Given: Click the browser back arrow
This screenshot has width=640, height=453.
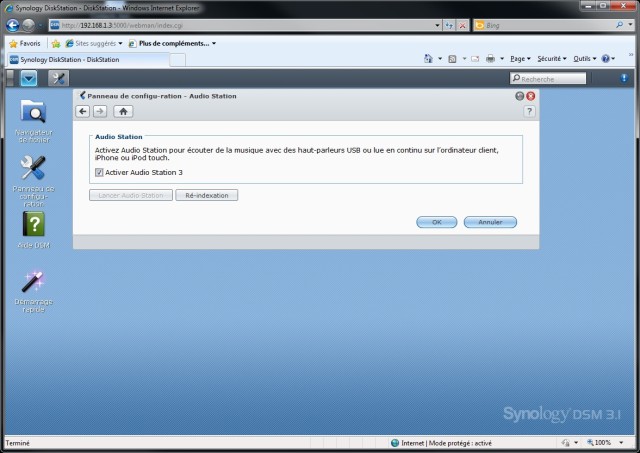Looking at the screenshot, I should pyautogui.click(x=13, y=25).
